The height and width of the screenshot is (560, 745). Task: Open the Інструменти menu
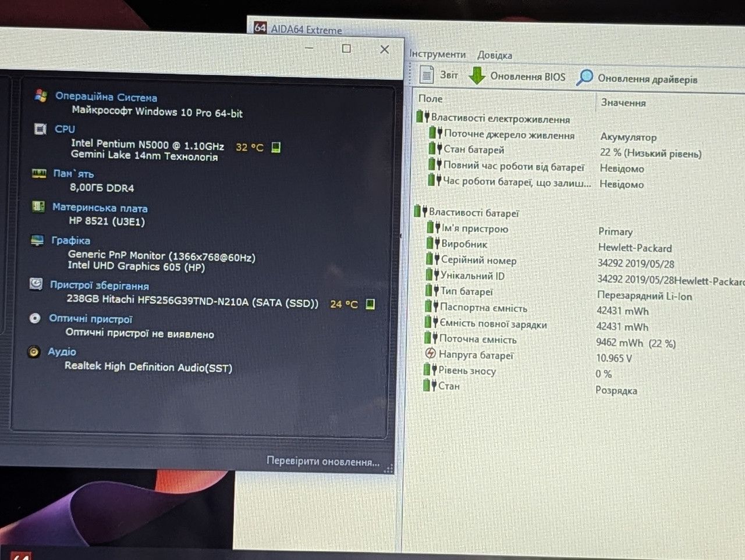pyautogui.click(x=437, y=54)
